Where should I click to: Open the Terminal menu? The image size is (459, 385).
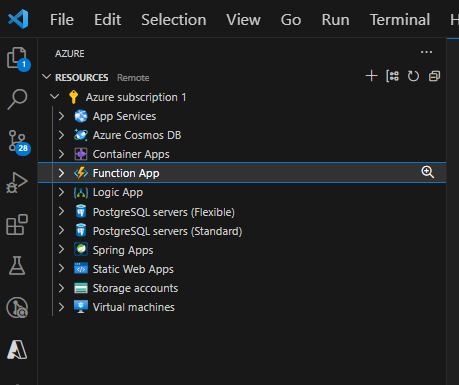pos(400,20)
